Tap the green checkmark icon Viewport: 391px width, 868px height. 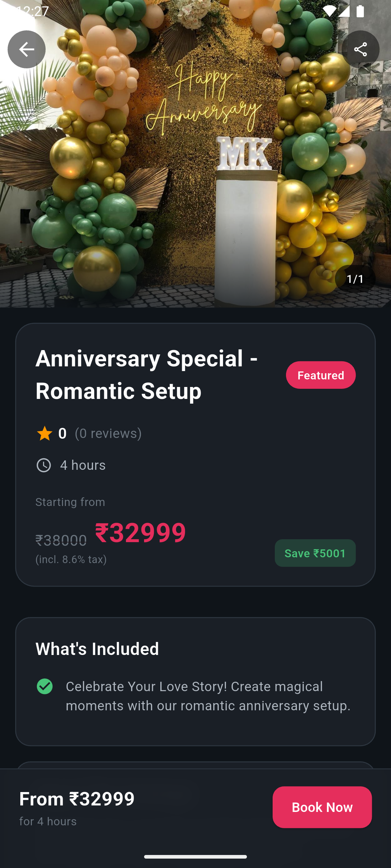point(45,686)
